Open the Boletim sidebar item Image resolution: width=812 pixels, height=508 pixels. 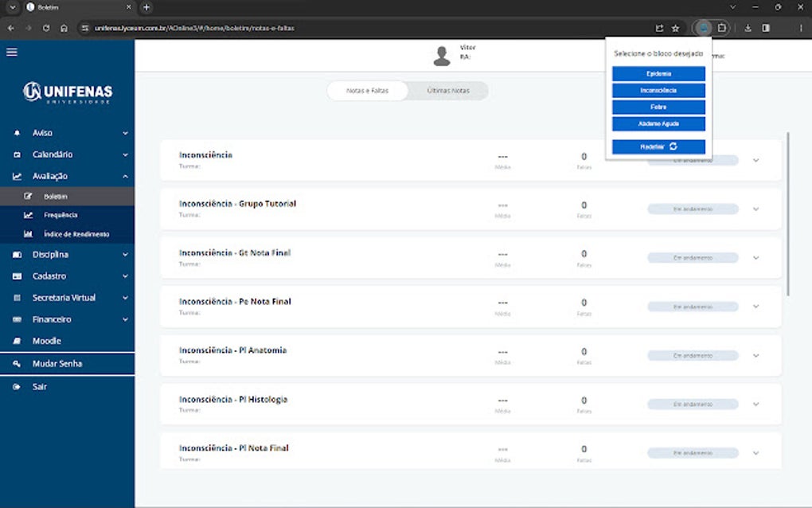point(68,196)
